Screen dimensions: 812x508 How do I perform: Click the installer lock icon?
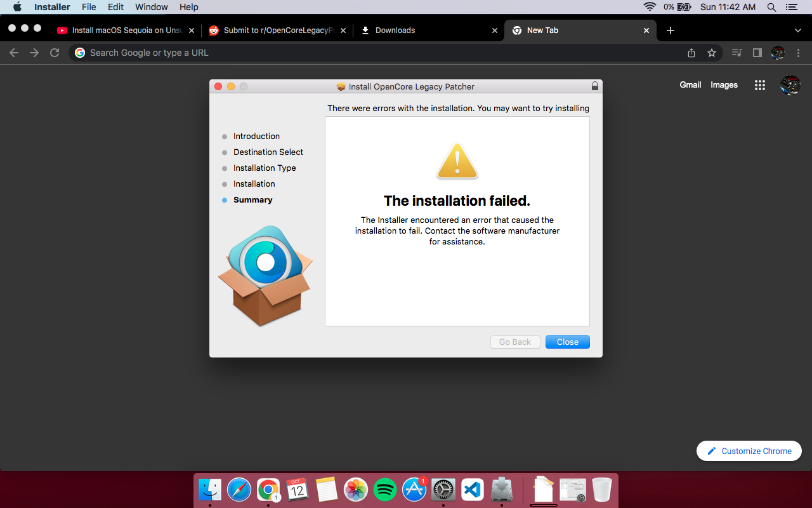tap(594, 86)
